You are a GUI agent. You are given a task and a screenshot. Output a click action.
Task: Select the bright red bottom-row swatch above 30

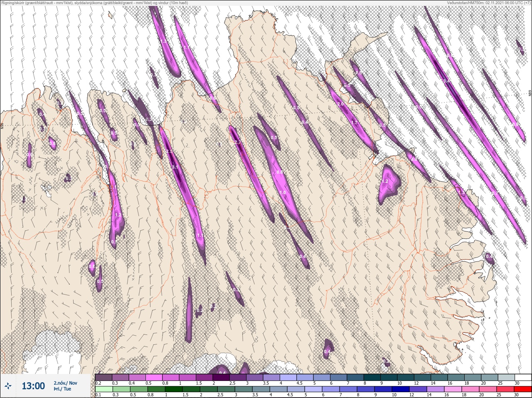tap(522, 389)
